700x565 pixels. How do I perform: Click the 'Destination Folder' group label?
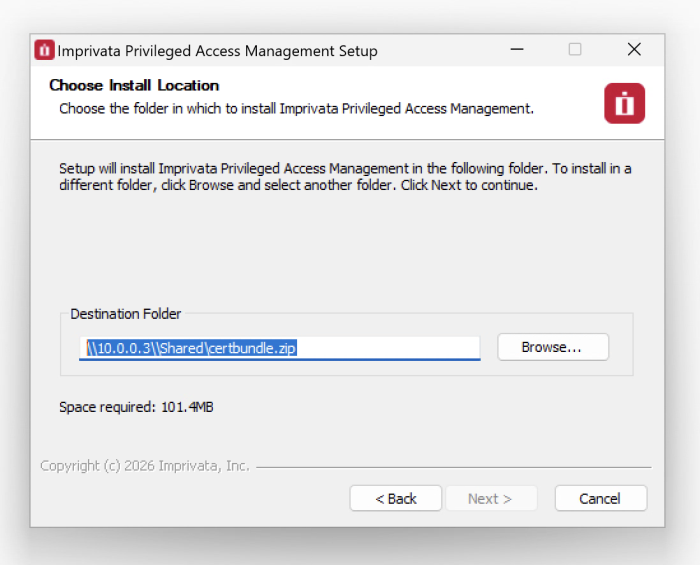tap(126, 314)
